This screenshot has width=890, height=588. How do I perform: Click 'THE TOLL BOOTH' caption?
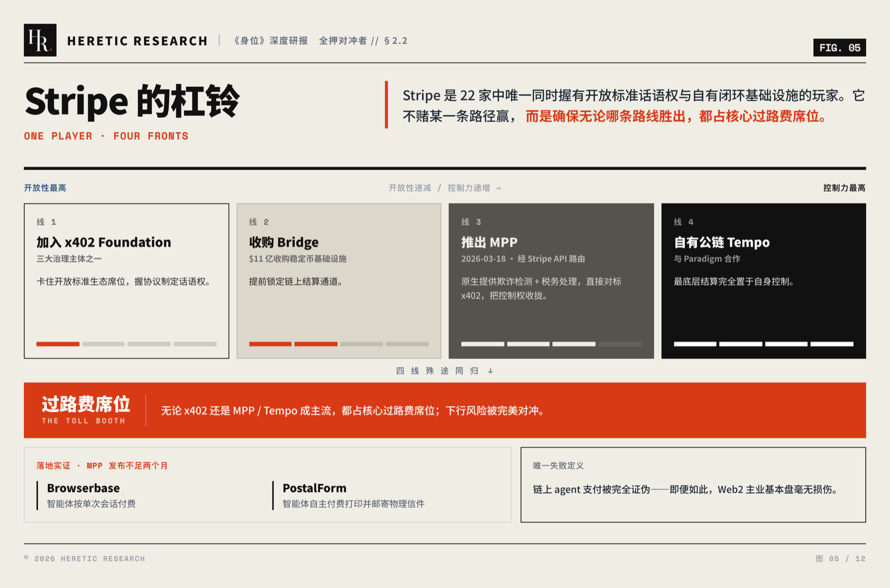point(83,421)
